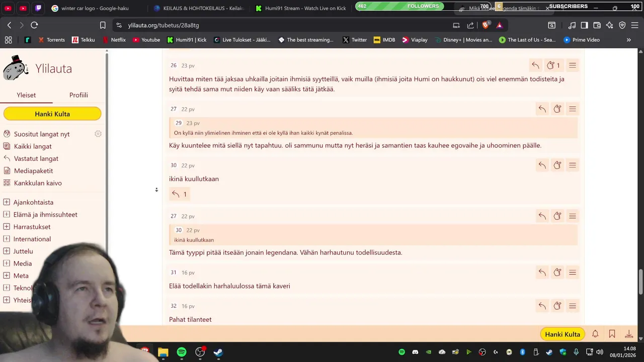
Task: Click the page vertical scrollbar thumb
Action: [x=640, y=282]
